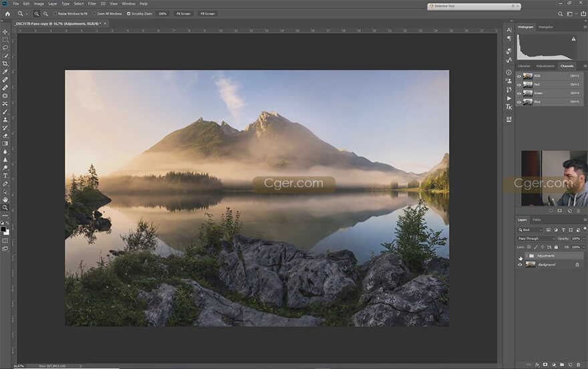Toggle the lock all attributes icon
Screen dimensions: 588x369
556,247
